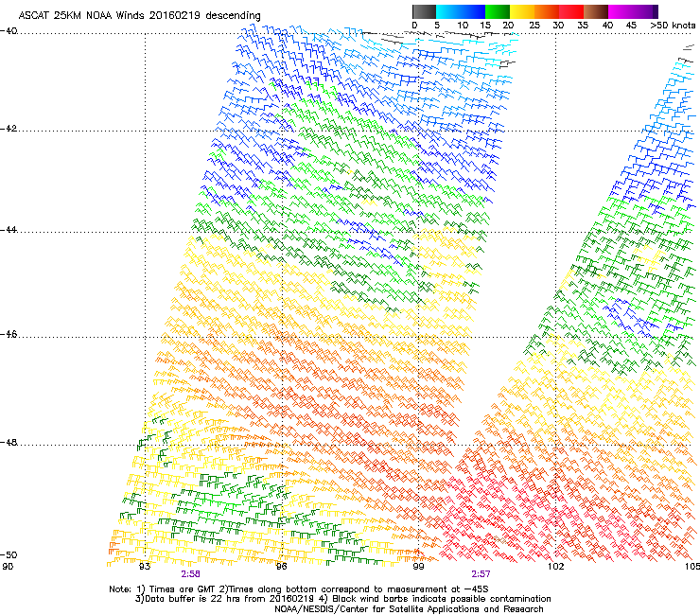Screen dimensions: 700x615
Task: Click the '-42' latitude axis label
Action: (x=9, y=129)
